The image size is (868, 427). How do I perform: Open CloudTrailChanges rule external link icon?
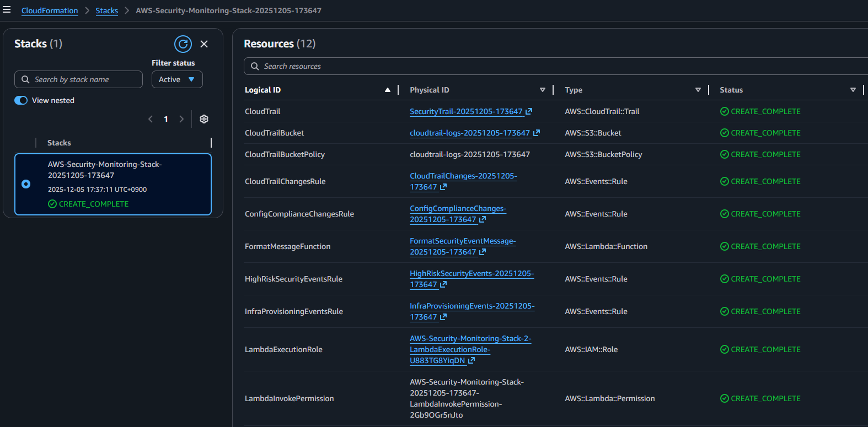coord(443,187)
